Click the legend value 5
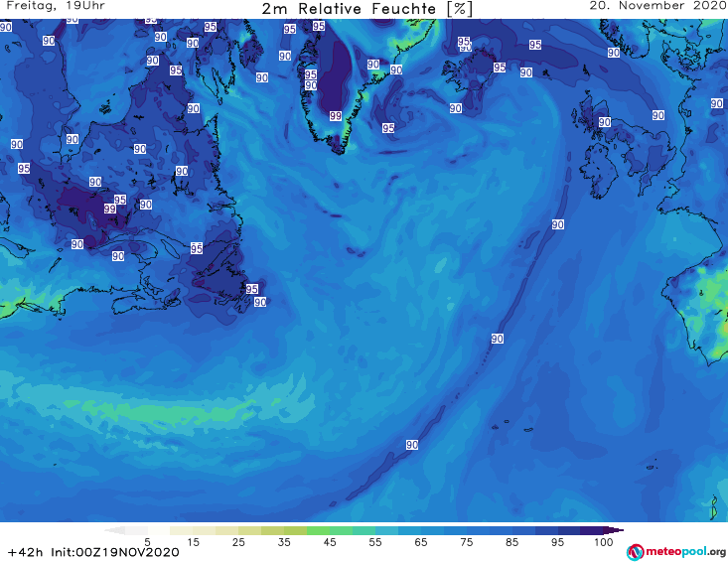This screenshot has height=562, width=728. point(147,541)
